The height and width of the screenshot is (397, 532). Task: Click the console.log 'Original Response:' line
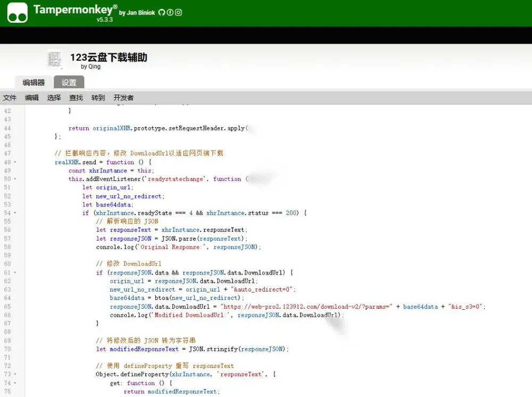tap(178, 247)
